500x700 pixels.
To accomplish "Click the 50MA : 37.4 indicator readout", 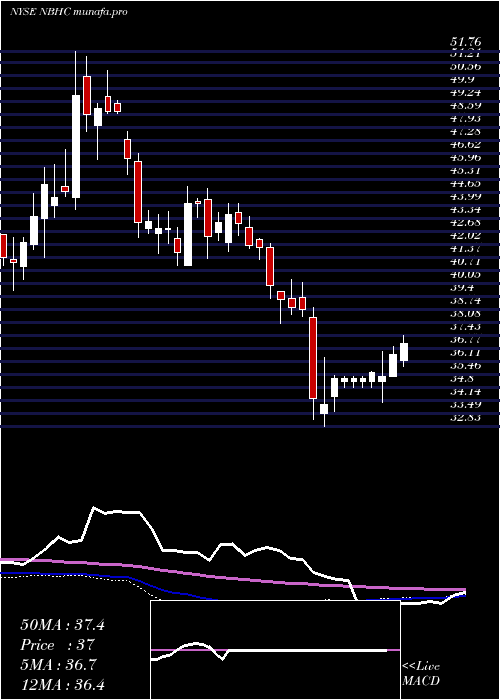I will pyautogui.click(x=62, y=625).
